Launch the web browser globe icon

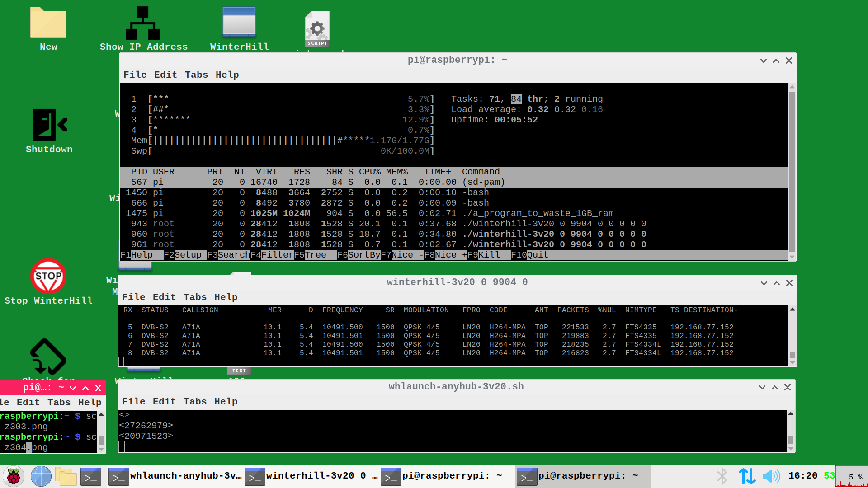41,476
